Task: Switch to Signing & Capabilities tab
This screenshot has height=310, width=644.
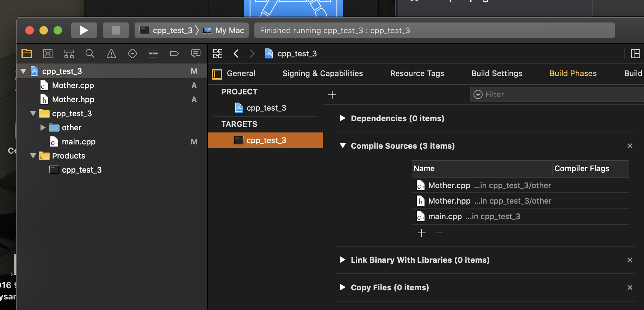Action: tap(323, 73)
